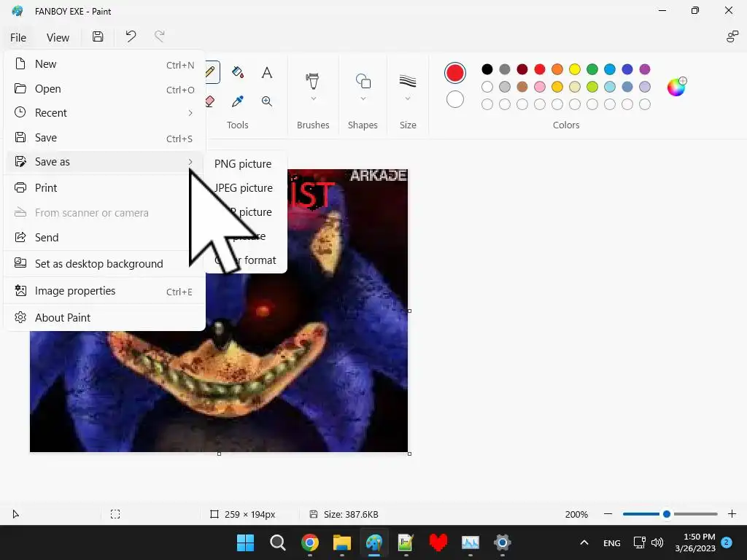The width and height of the screenshot is (747, 560).
Task: Click the cursor position icon in the status bar
Action: [x=16, y=514]
